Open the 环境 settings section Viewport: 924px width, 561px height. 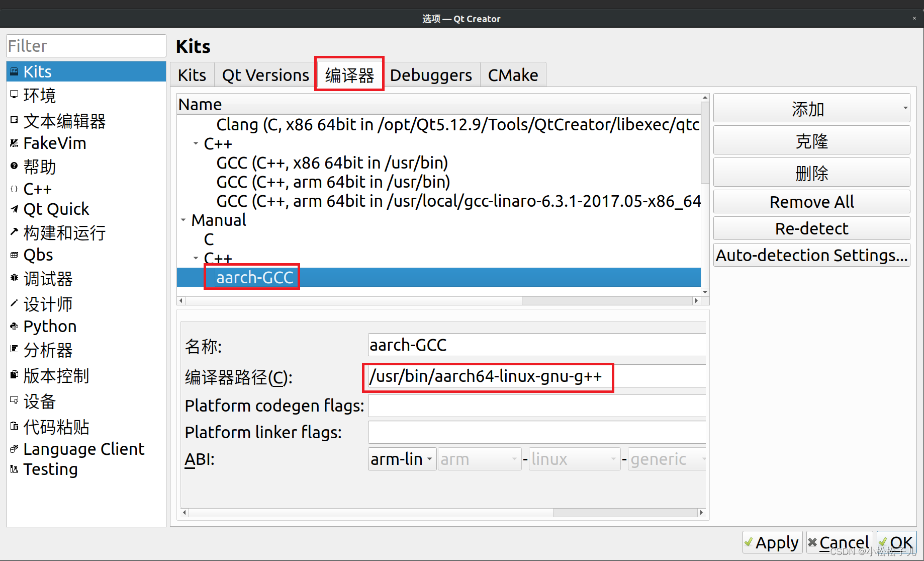click(x=40, y=96)
